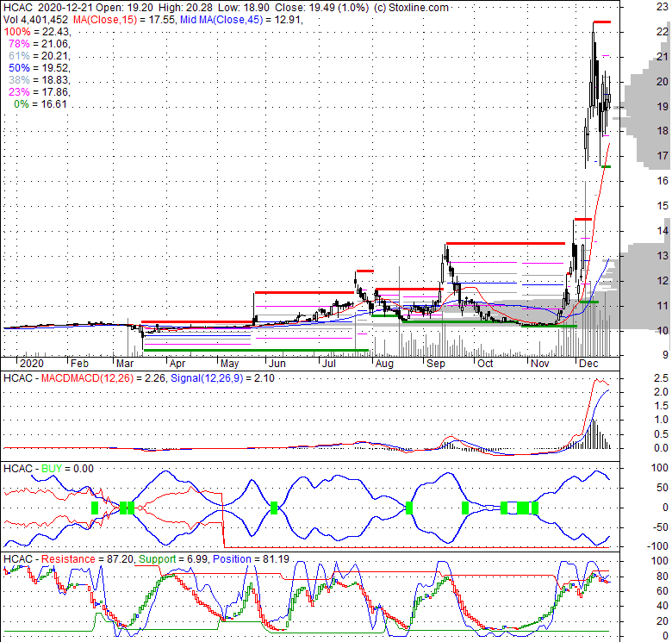Click the High: 20.28 value

coord(185,8)
